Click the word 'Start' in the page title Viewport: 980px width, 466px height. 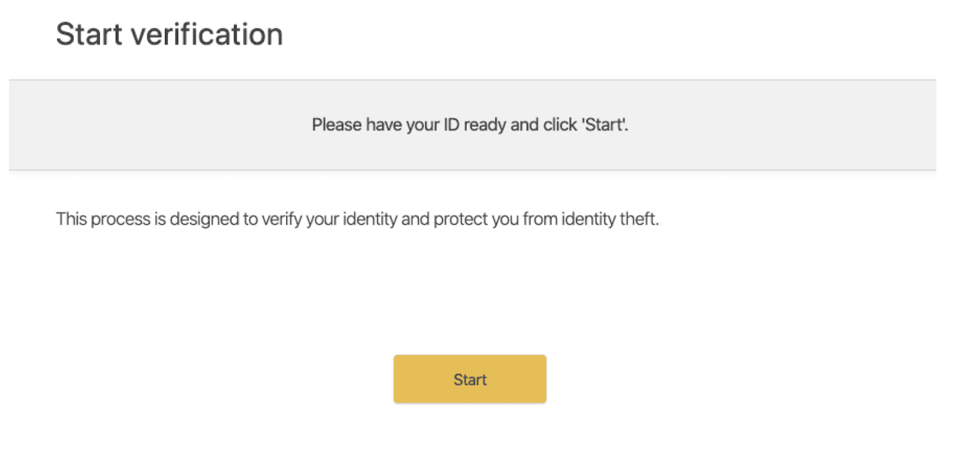pyautogui.click(x=90, y=34)
